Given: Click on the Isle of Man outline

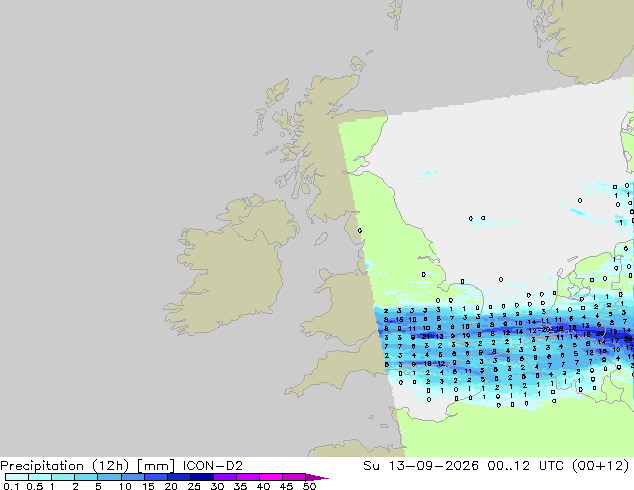Looking at the screenshot, I should pos(321,239).
